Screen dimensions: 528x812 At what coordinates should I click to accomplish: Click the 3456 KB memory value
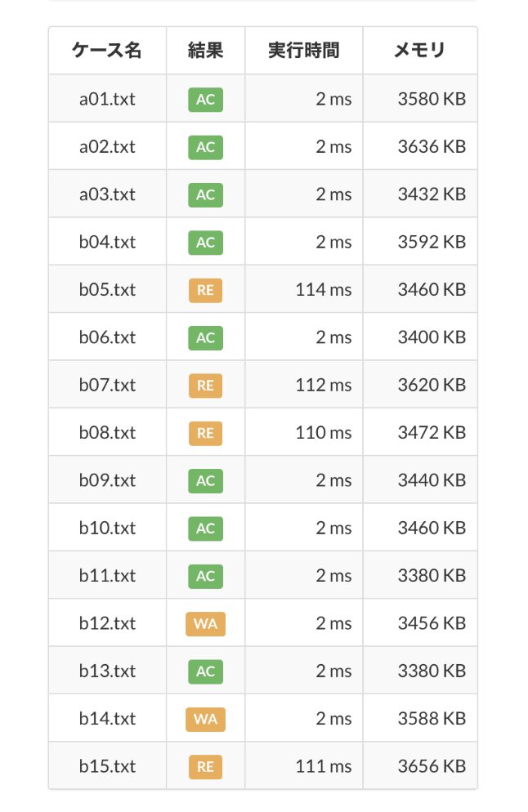click(x=432, y=623)
